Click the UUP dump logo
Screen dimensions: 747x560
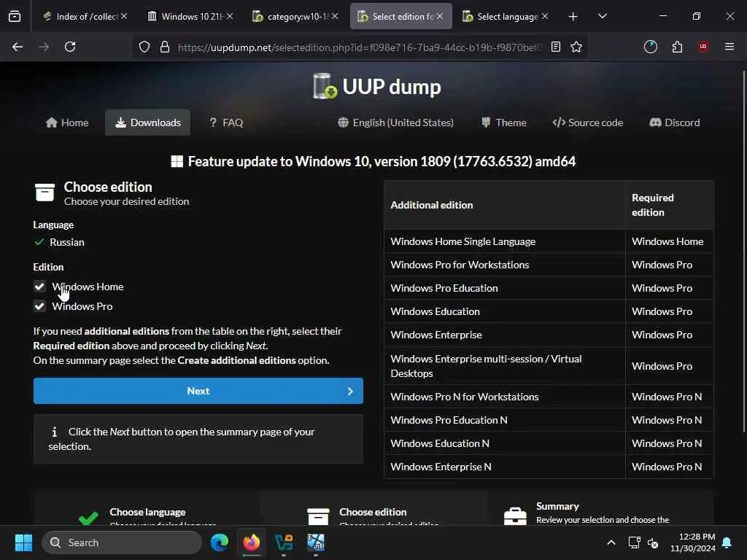click(377, 86)
